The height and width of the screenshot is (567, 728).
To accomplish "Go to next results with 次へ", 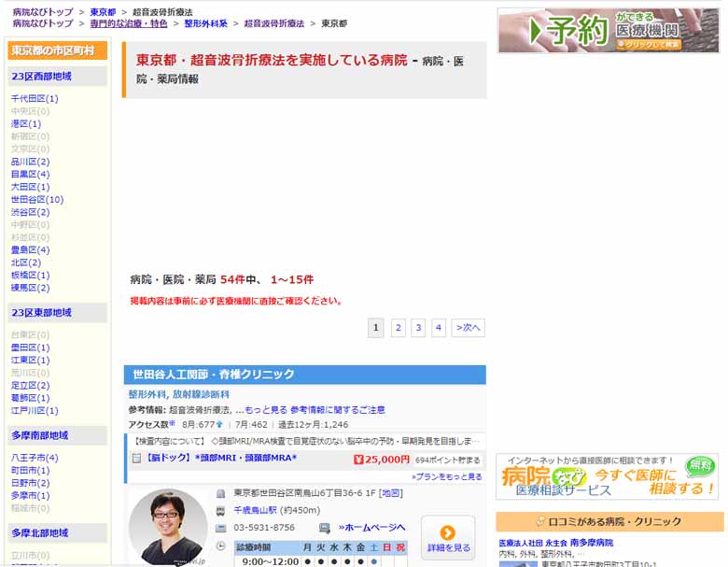I will click(x=469, y=327).
